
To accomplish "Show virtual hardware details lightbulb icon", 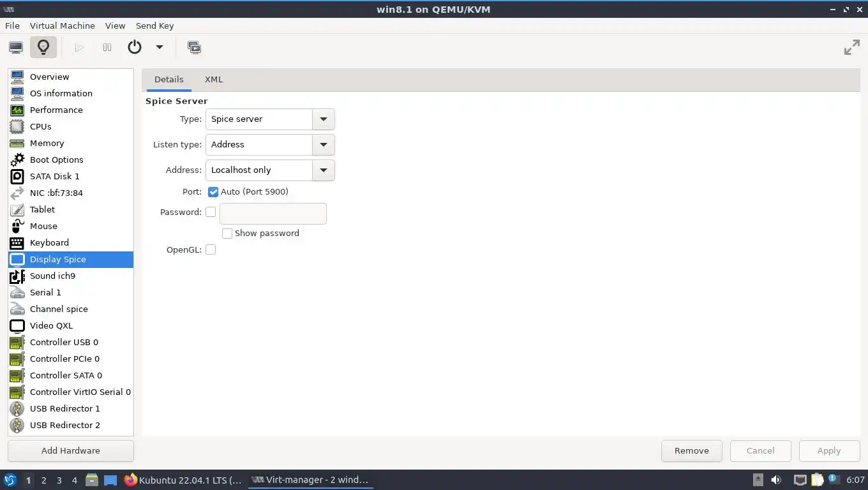I will [43, 47].
